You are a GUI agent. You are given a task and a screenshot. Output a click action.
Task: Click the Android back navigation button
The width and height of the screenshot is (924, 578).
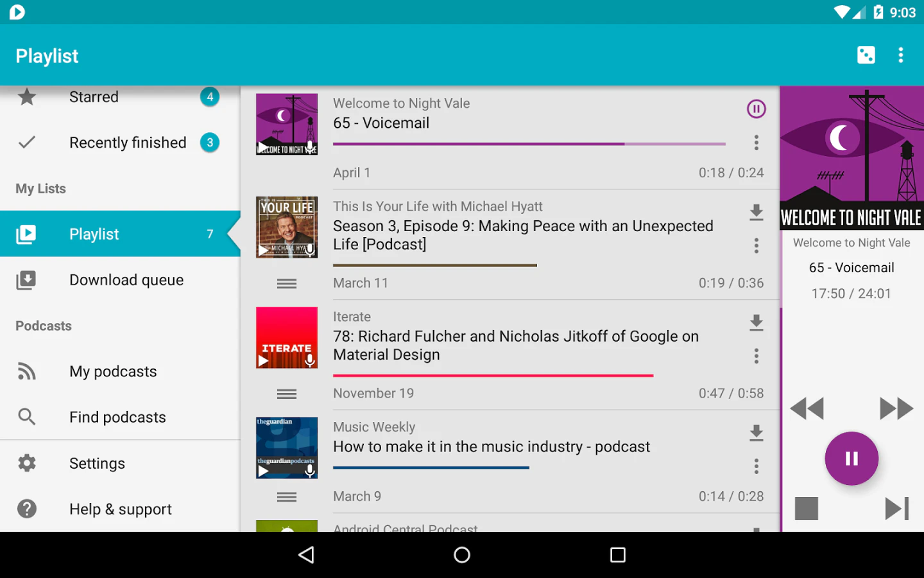307,555
